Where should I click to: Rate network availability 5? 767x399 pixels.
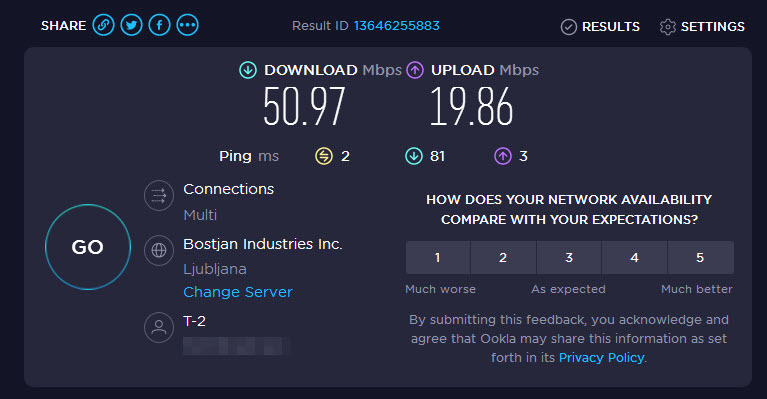700,257
